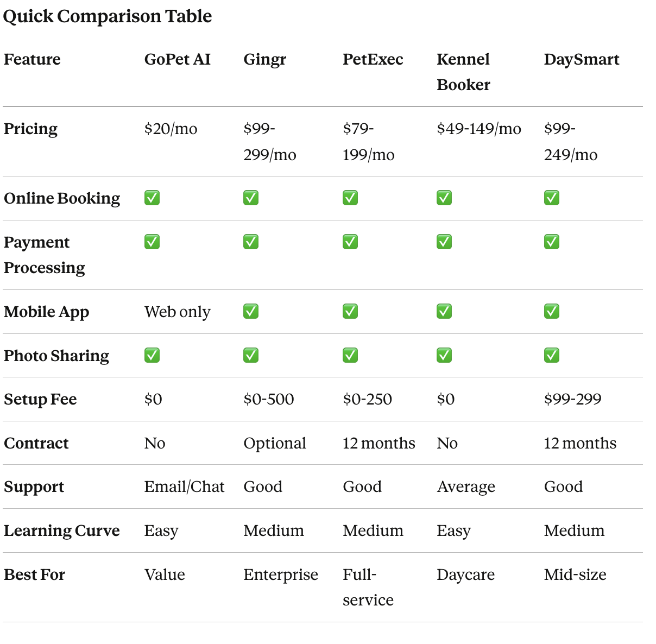Click the Kennel Booker column header
This screenshot has width=656, height=644.
pyautogui.click(x=463, y=72)
